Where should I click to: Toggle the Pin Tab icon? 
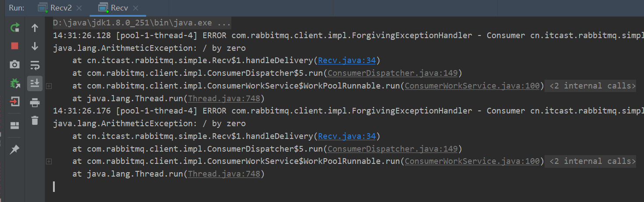[15, 149]
